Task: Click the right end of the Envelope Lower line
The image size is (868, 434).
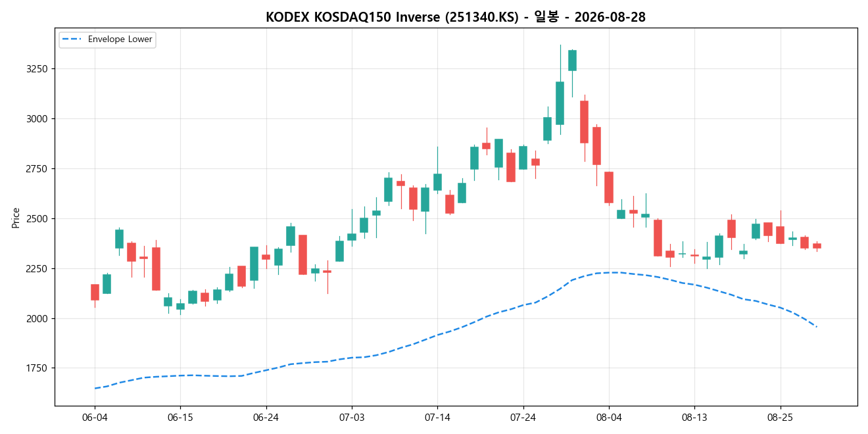Action: click(x=816, y=326)
